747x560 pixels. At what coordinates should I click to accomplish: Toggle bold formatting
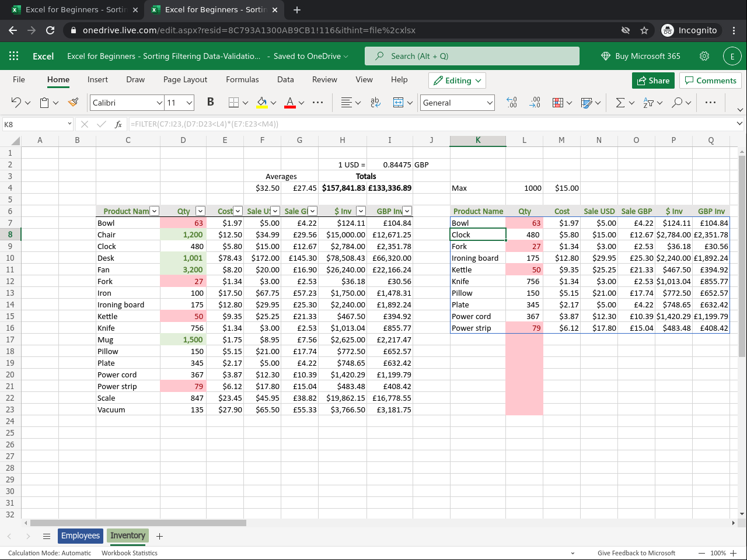click(x=211, y=102)
